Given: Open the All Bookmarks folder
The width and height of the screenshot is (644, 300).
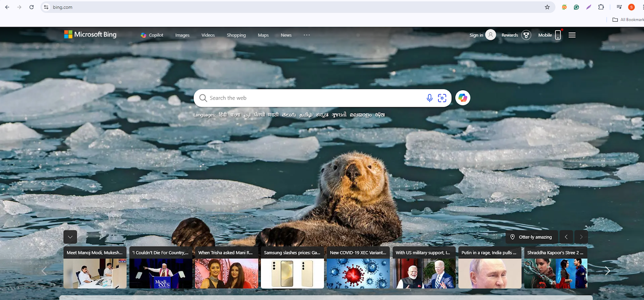Looking at the screenshot, I should coord(628,20).
